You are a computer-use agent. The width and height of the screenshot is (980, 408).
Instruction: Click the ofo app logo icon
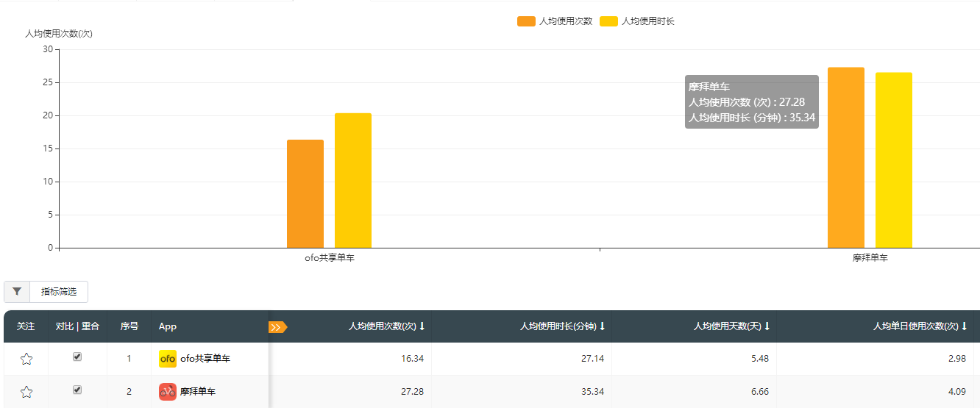coord(168,359)
